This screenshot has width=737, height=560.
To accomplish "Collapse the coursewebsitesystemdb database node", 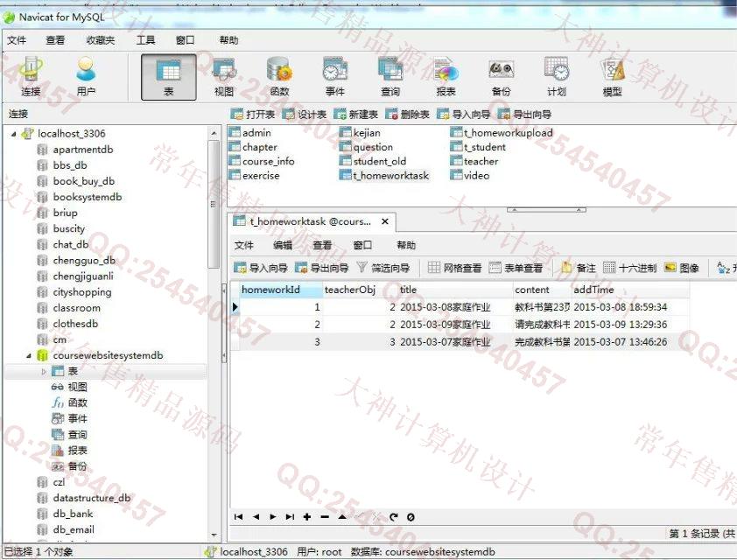I will (29, 355).
